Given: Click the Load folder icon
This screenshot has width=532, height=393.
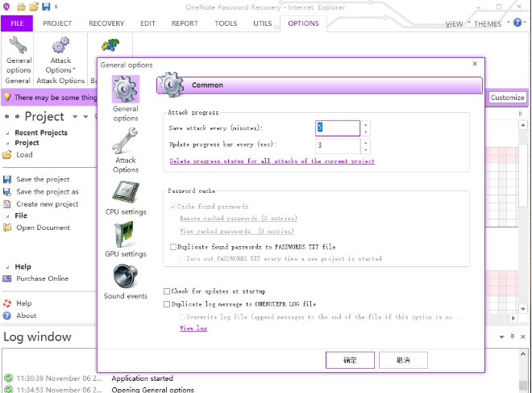Looking at the screenshot, I should pos(7,155).
